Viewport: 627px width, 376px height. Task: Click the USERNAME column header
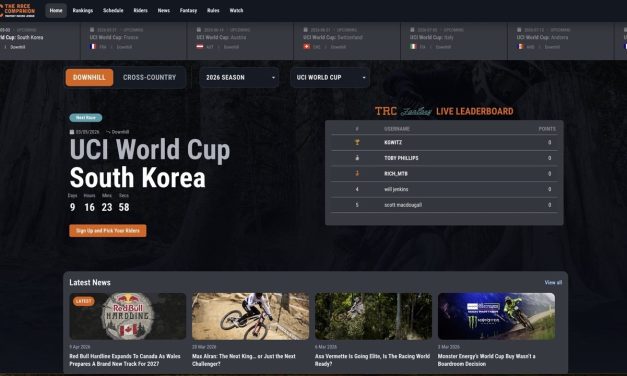[x=397, y=129]
